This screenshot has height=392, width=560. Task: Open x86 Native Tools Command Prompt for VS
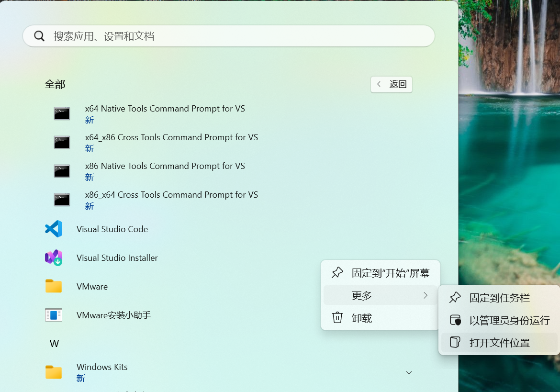[165, 166]
